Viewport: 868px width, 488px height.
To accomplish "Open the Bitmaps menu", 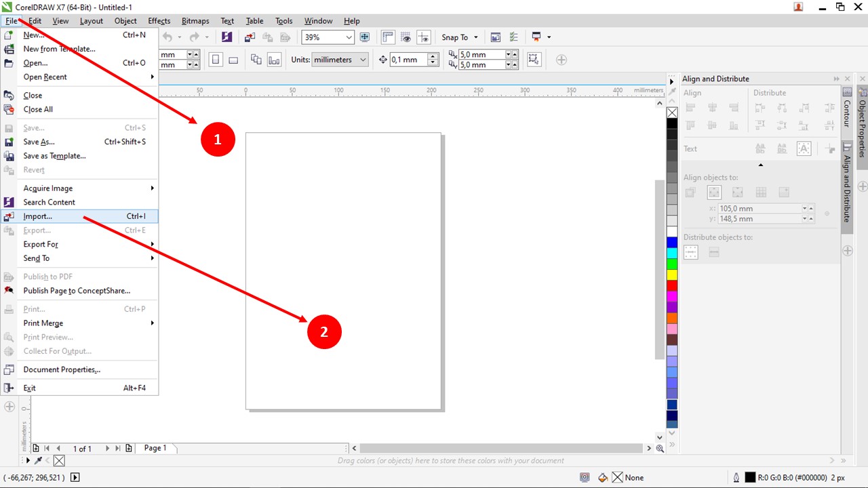I will (195, 21).
